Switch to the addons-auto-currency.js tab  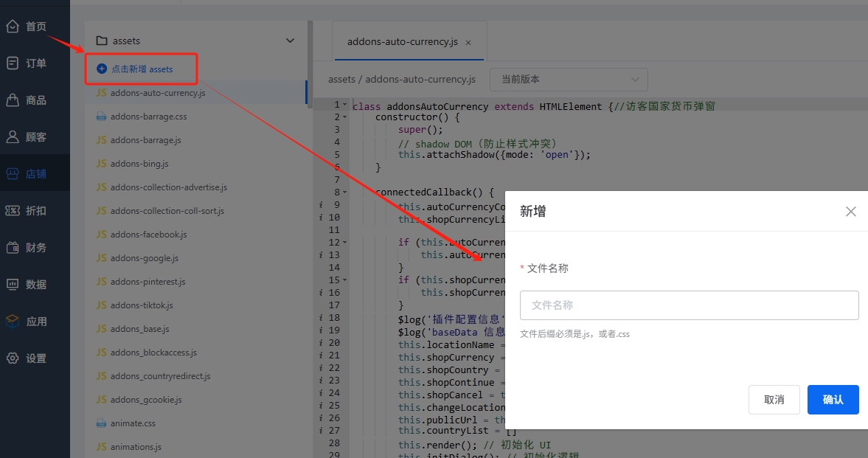(x=402, y=42)
